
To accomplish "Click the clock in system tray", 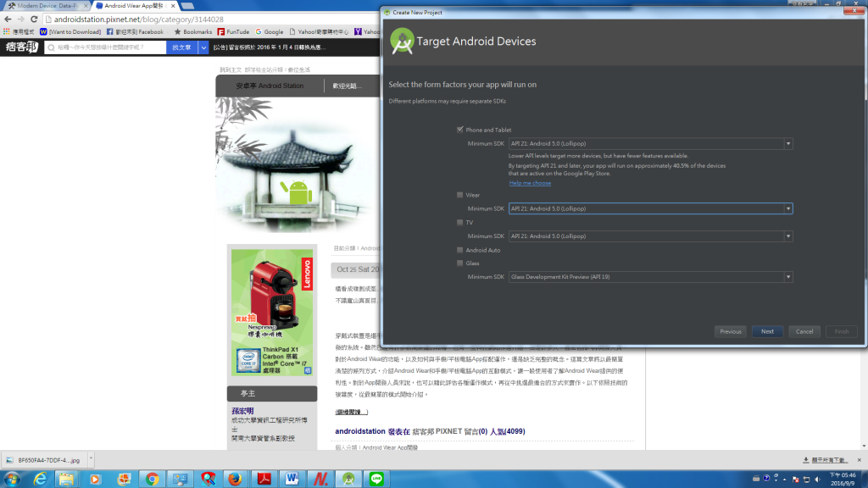I will pos(842,480).
